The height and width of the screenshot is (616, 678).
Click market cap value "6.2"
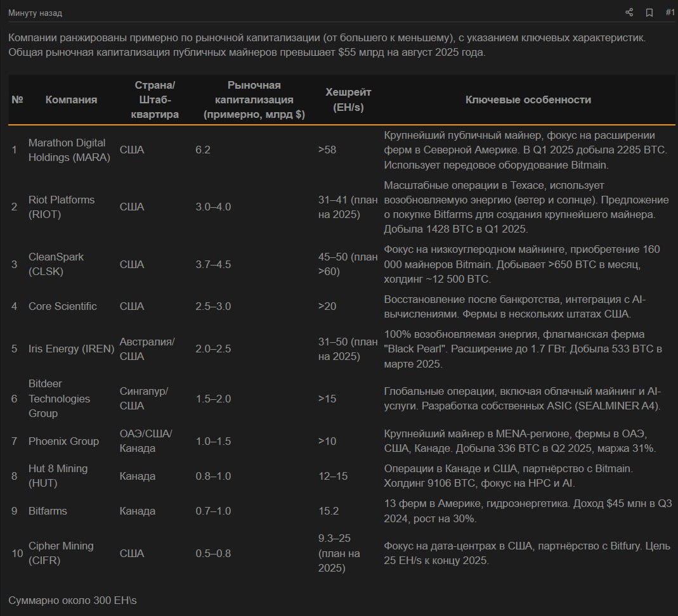[x=203, y=150]
